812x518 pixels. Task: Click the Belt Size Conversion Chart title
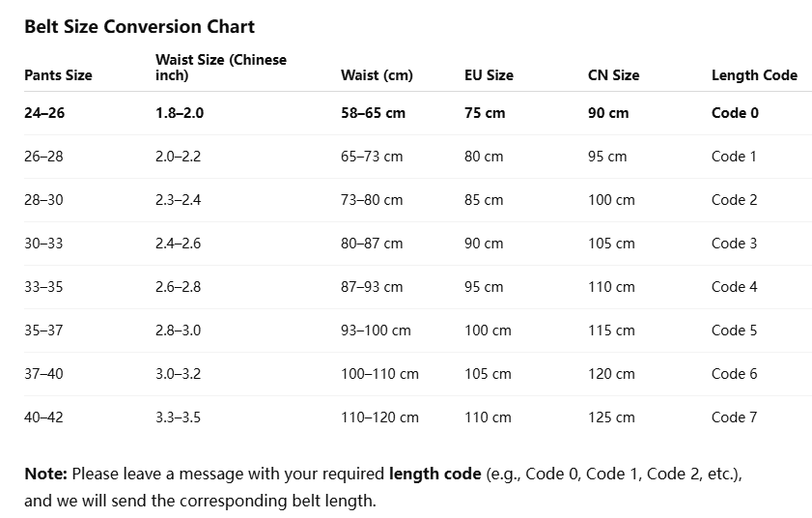pos(139,27)
